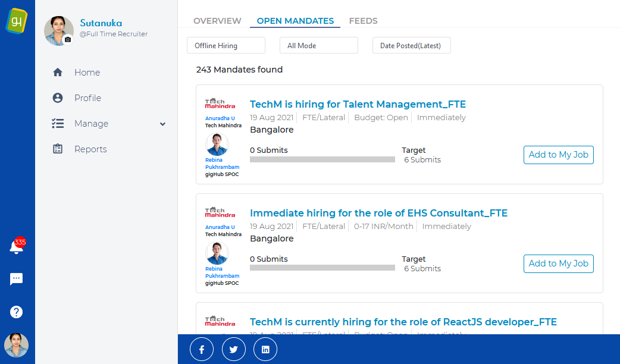Add Talent Management job to My Job
Screen dimensions: 620x364
[x=558, y=155]
